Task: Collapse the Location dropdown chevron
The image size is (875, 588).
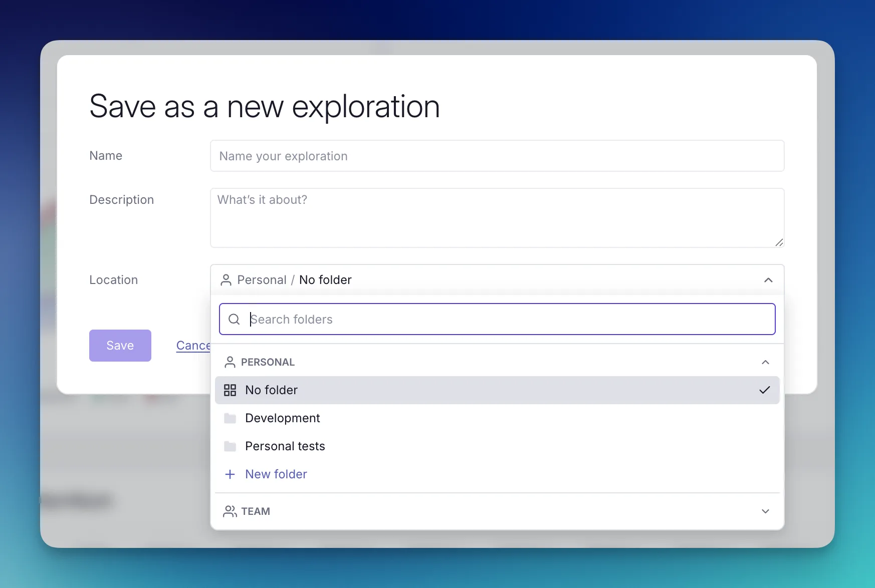Action: point(768,280)
